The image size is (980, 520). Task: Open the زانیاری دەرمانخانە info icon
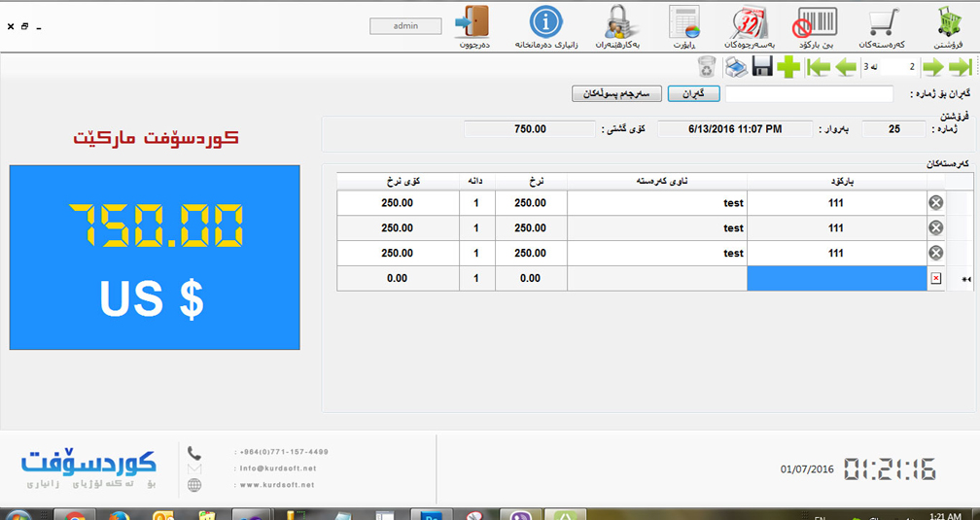545,22
